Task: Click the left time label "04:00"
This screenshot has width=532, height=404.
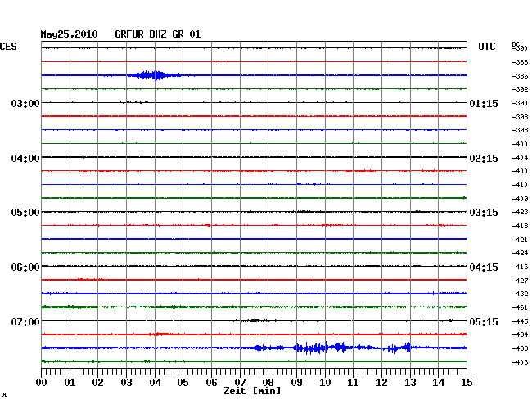Action: click(25, 159)
